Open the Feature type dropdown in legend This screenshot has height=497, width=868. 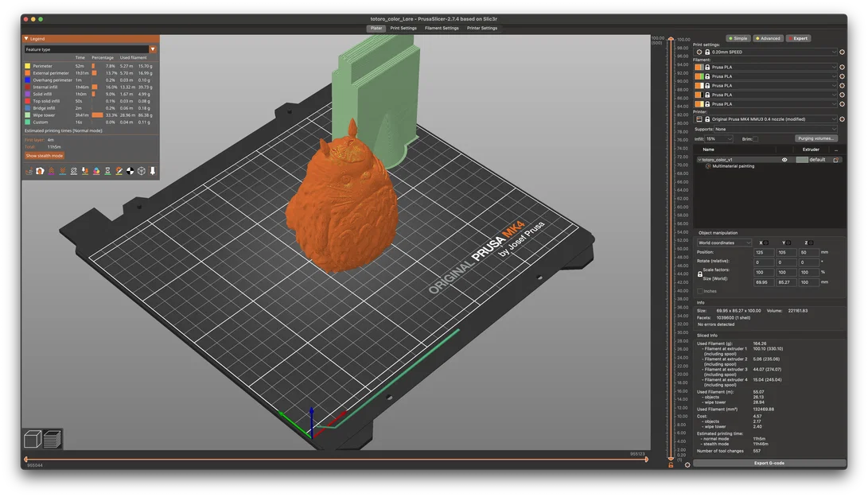(x=153, y=49)
